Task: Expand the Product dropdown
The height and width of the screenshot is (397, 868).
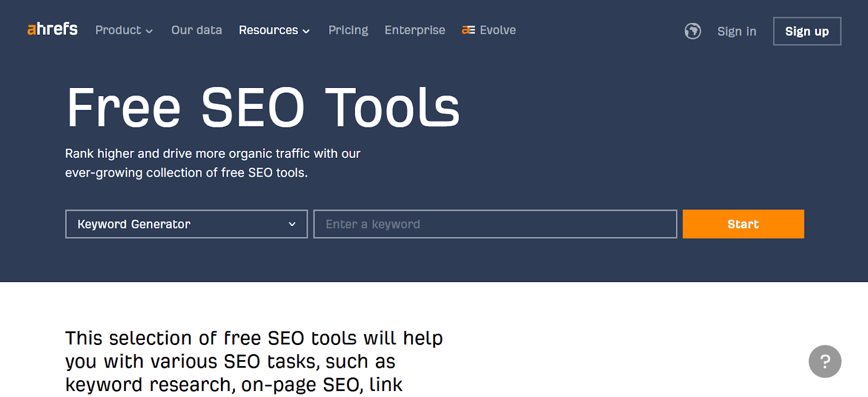Action: coord(124,30)
